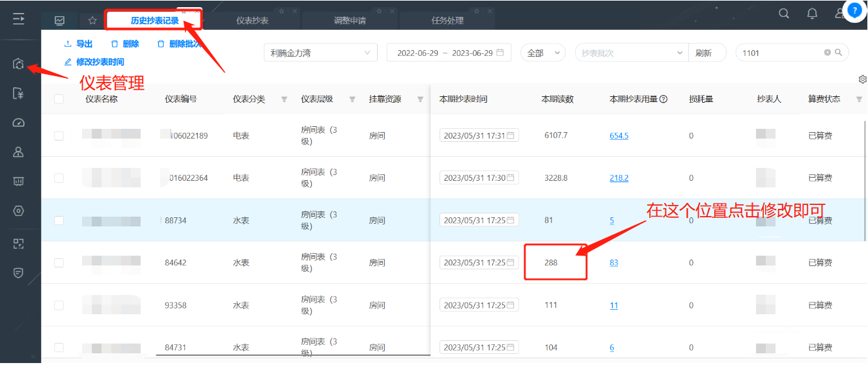Check the row for meter 93358

(x=59, y=305)
